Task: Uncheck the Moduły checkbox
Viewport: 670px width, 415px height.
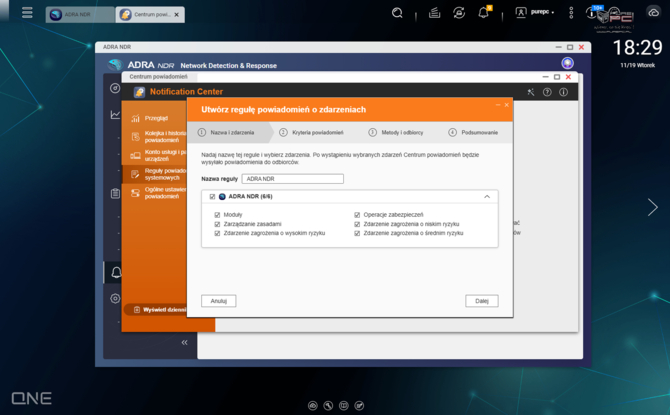Action: pos(217,215)
